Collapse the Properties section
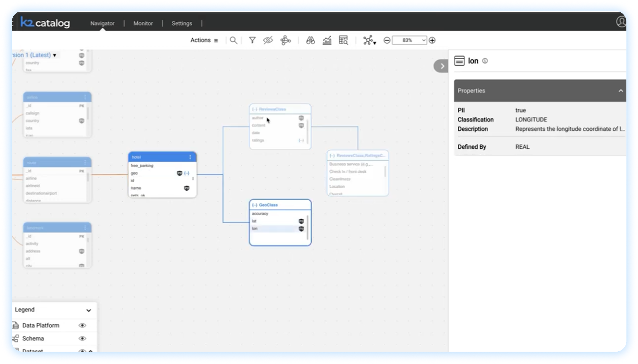The image size is (638, 364). (621, 91)
